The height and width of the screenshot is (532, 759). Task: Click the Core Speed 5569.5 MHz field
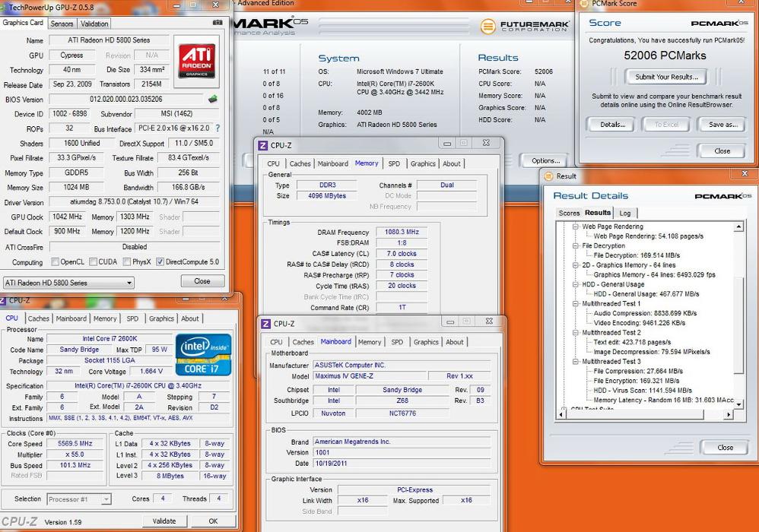click(75, 444)
